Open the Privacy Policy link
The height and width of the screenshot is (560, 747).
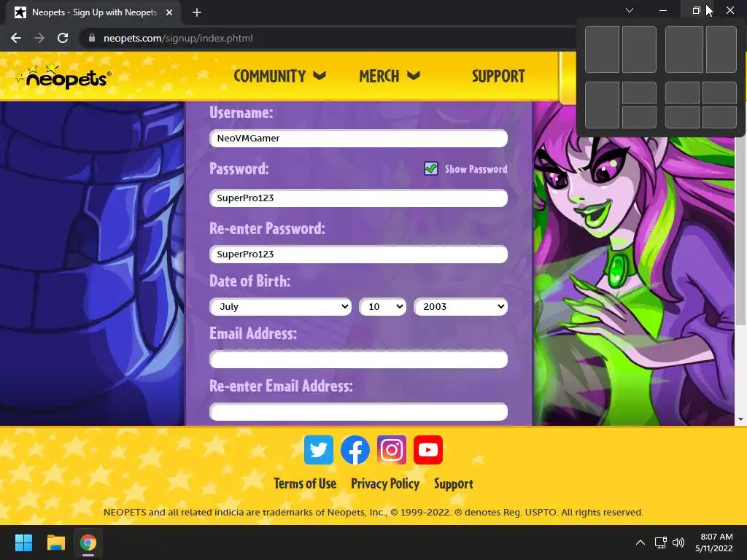(x=385, y=484)
